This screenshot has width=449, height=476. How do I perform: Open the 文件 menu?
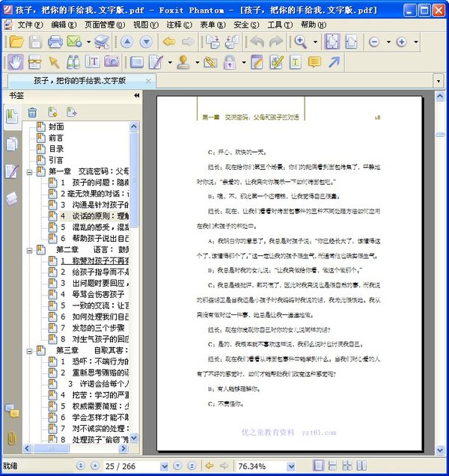click(30, 25)
